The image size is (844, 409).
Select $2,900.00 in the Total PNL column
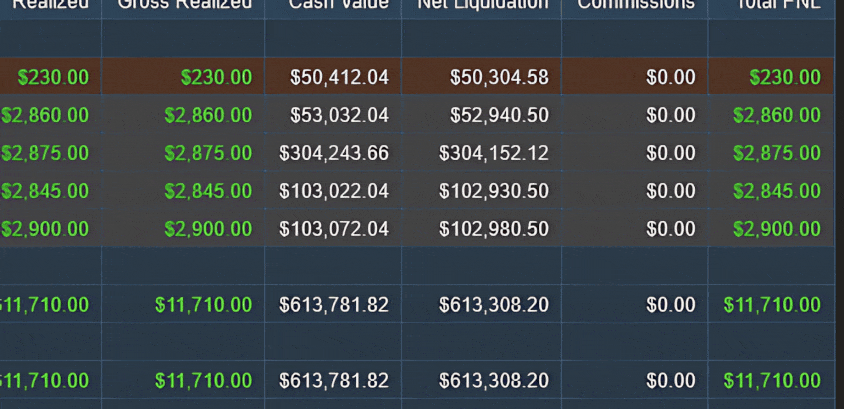776,229
